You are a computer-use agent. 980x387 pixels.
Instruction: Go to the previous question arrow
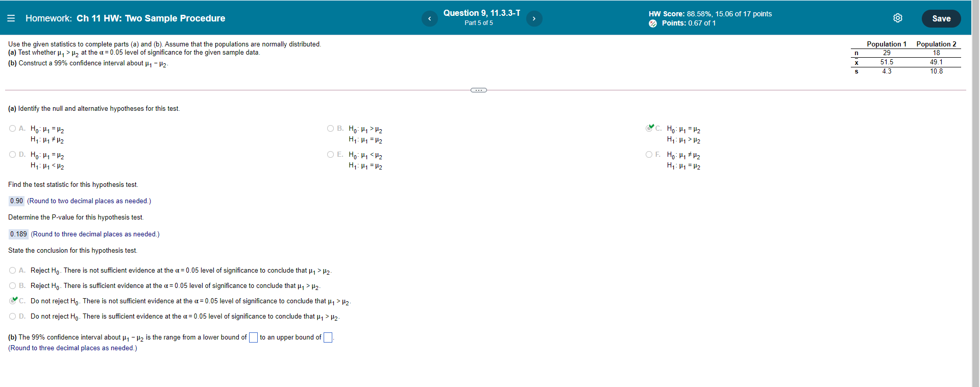(x=429, y=18)
